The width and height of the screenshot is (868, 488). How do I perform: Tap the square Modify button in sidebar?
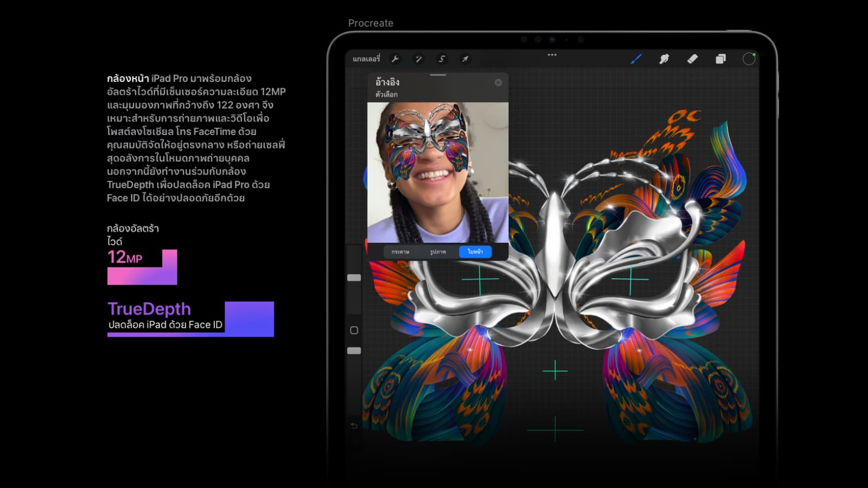coord(354,330)
